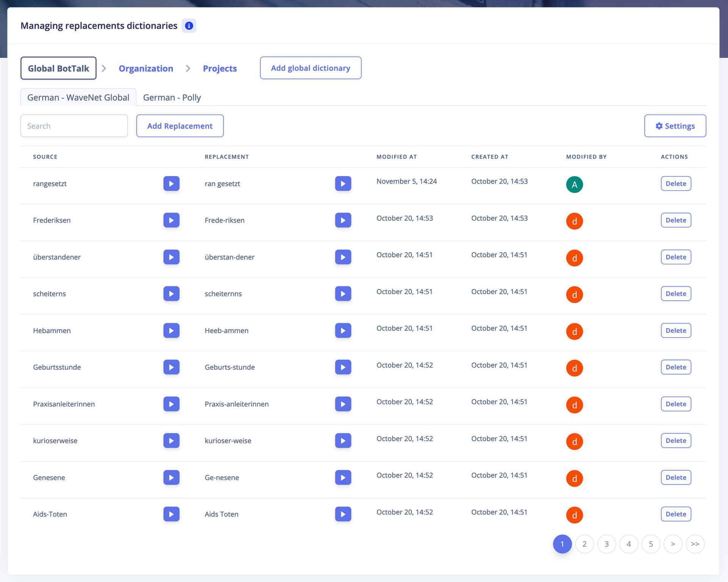728x582 pixels.
Task: Switch to the Organization level
Action: tap(146, 69)
